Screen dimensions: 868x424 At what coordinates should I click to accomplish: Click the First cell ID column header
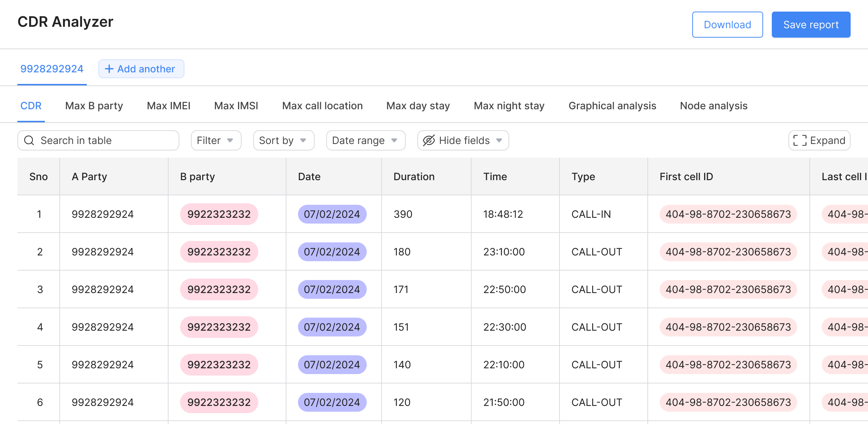tap(729, 177)
